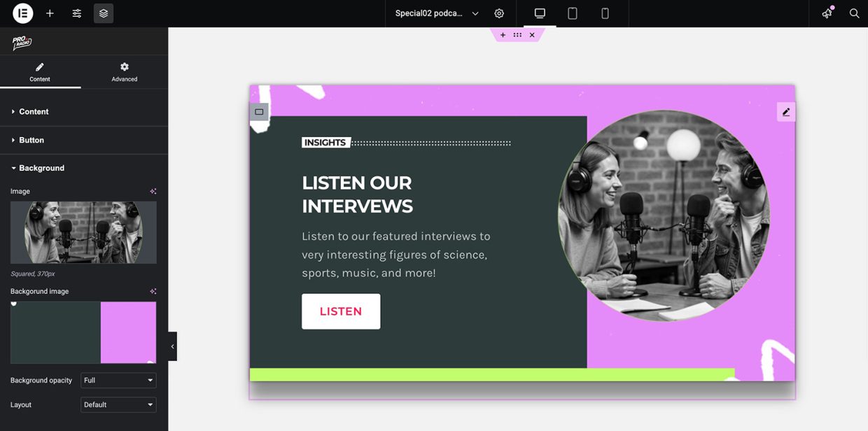Click the Elementor logo menu icon
The image size is (868, 431).
pyautogui.click(x=22, y=13)
